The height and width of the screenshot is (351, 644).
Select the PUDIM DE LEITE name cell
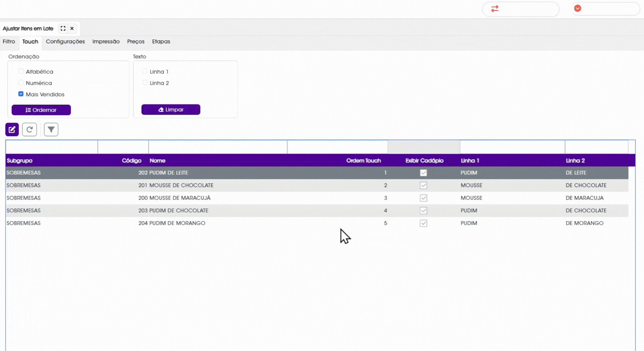[169, 173]
